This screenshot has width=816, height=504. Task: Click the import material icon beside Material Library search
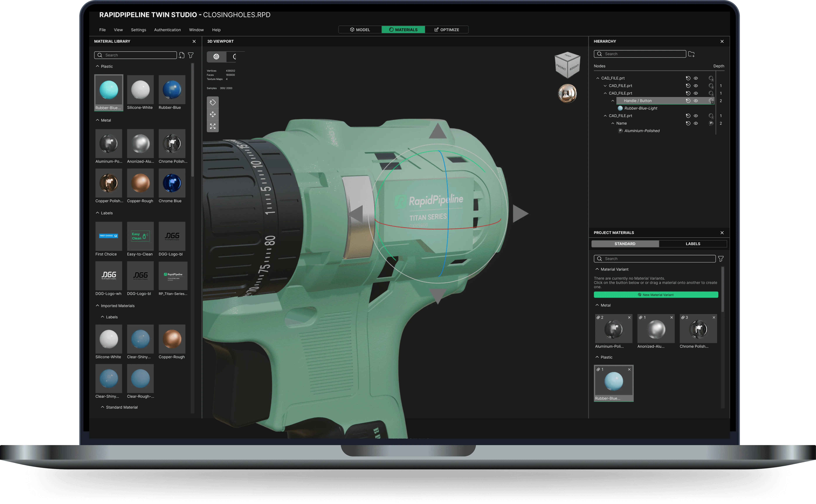(x=182, y=55)
